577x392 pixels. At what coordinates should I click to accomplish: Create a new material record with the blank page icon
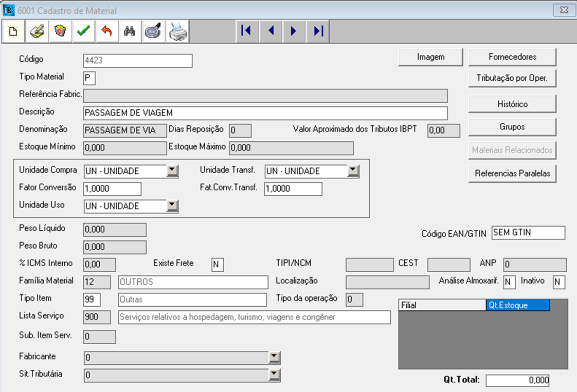point(13,31)
